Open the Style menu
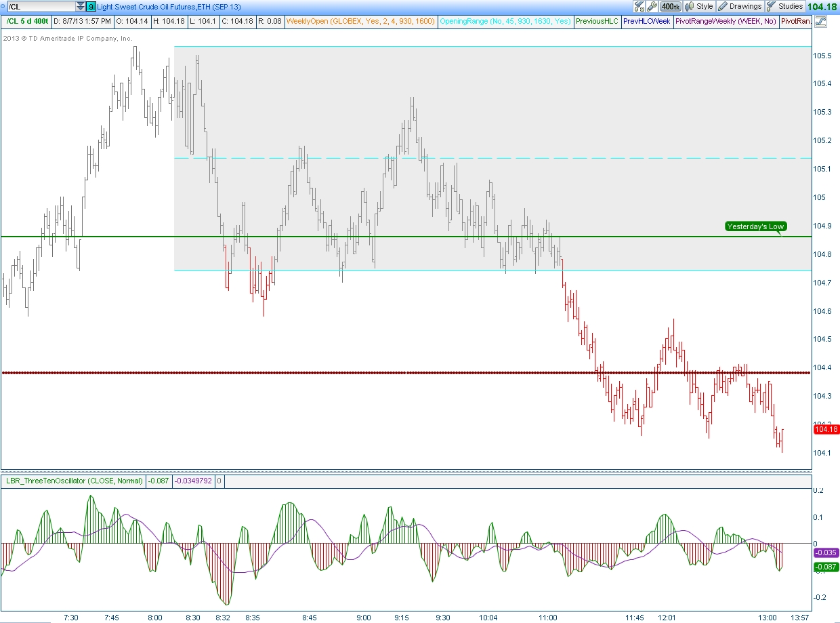The image size is (840, 623). tap(699, 6)
